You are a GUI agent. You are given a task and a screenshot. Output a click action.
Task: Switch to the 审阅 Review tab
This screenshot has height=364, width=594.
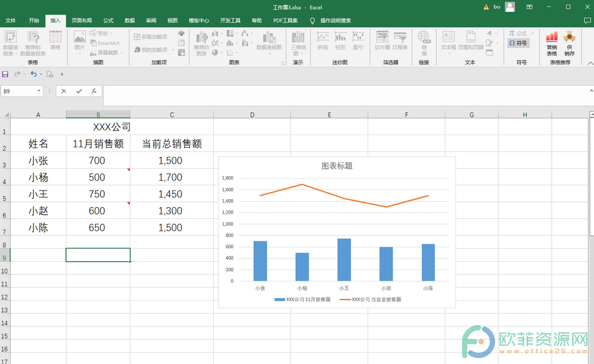tap(151, 20)
